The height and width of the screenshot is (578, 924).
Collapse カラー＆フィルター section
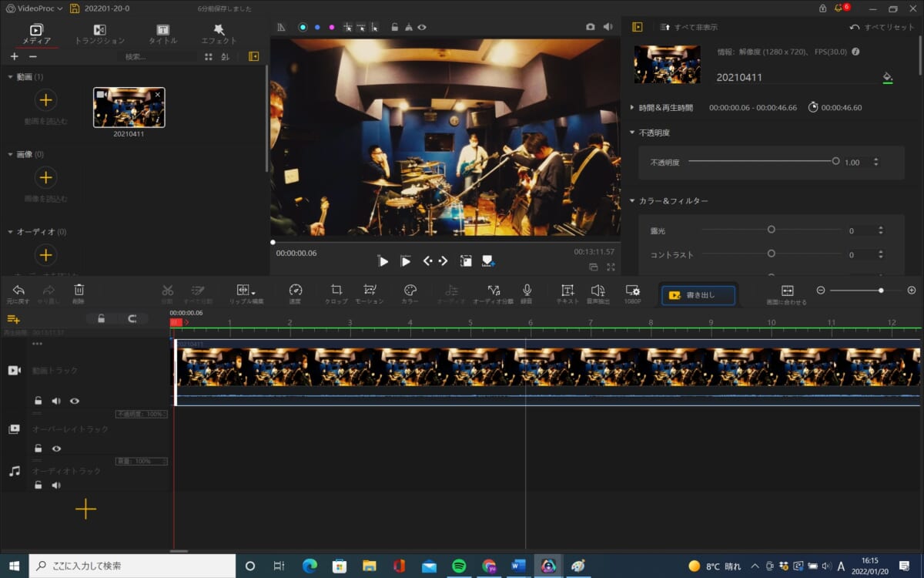[632, 200]
